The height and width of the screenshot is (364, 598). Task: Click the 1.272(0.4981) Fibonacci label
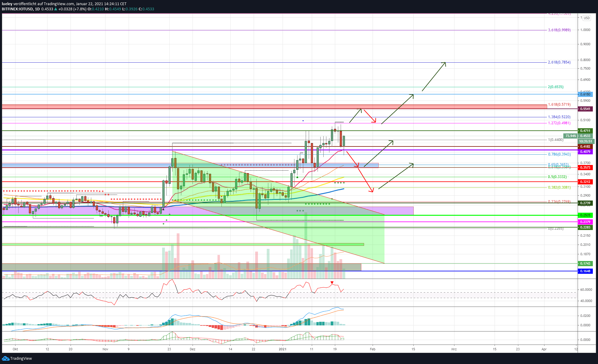tap(559, 123)
